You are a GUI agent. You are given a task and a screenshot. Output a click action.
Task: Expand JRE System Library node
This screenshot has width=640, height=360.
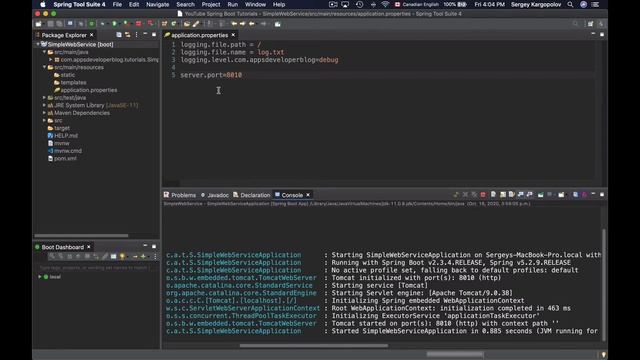44,105
